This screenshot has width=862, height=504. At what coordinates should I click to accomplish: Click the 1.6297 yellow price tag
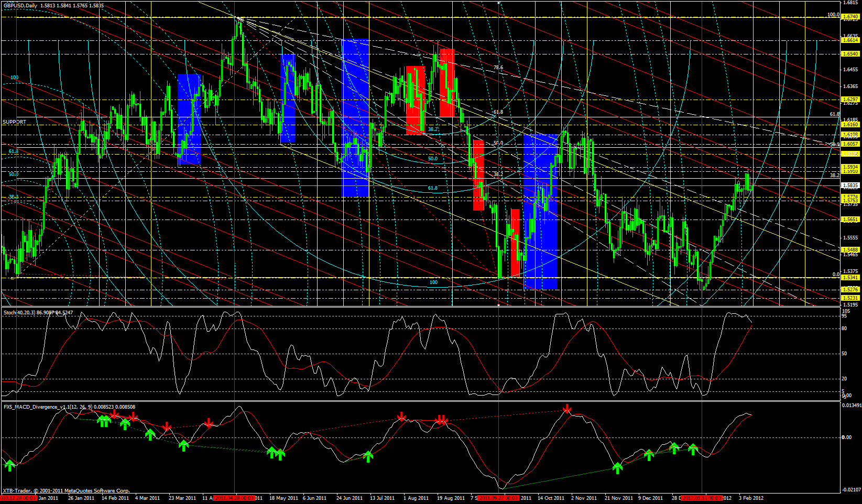tap(850, 99)
